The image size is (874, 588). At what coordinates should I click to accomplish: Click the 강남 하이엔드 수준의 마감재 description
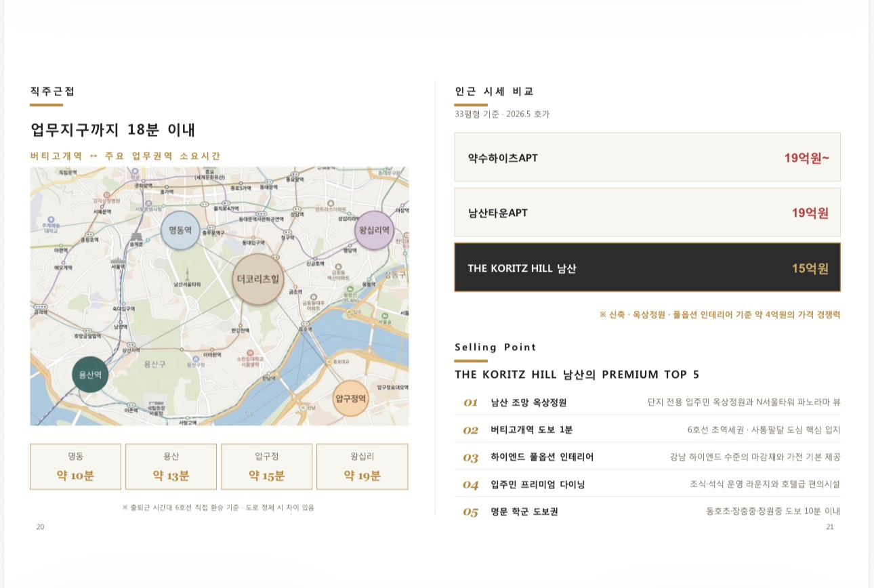(755, 457)
